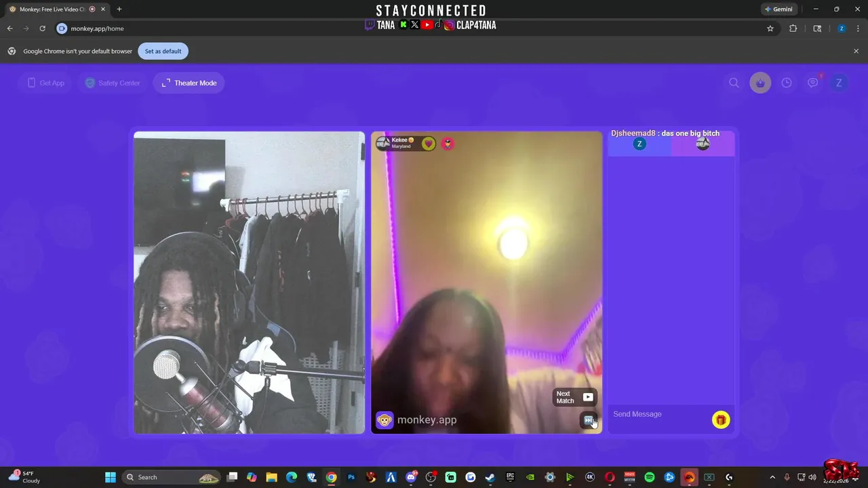Click the streamer's own webcam video

pyautogui.click(x=249, y=282)
